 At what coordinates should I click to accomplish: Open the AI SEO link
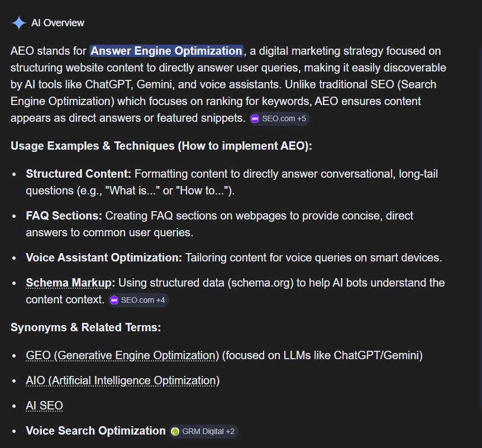[44, 406]
